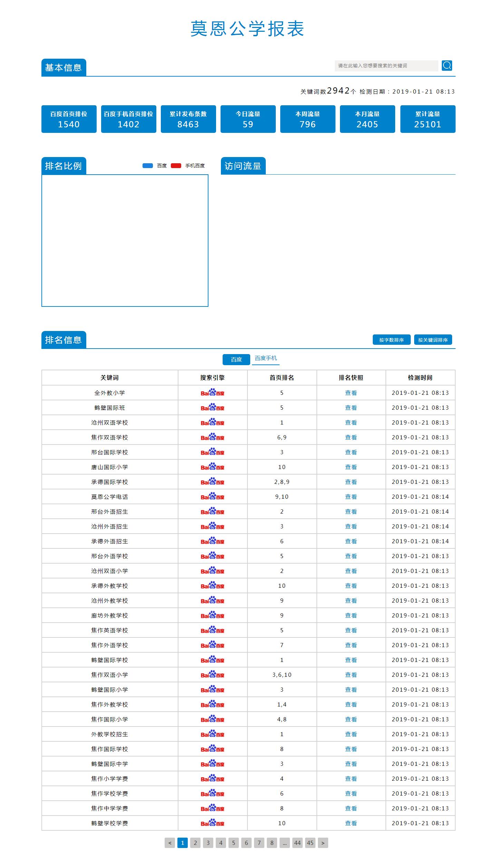This screenshot has height=868, width=497.
Task: Open the 百度手机首页排位 1402 stat card
Action: (x=129, y=119)
